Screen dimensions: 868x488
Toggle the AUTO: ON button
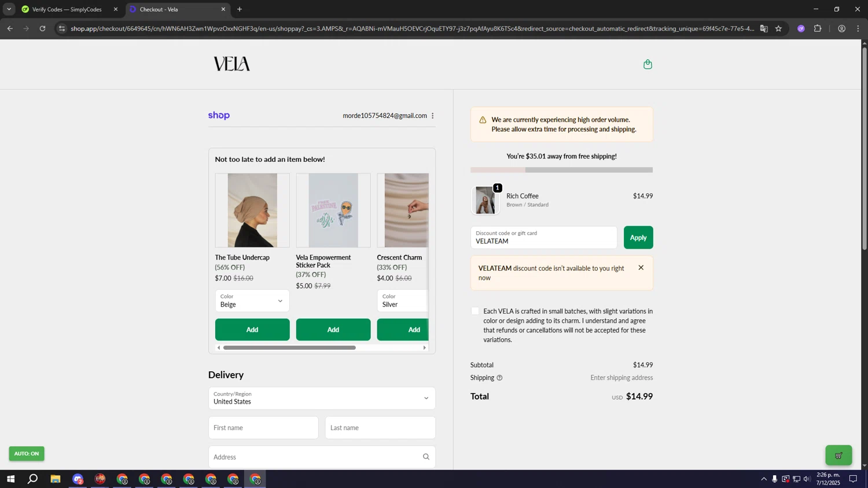(x=27, y=453)
